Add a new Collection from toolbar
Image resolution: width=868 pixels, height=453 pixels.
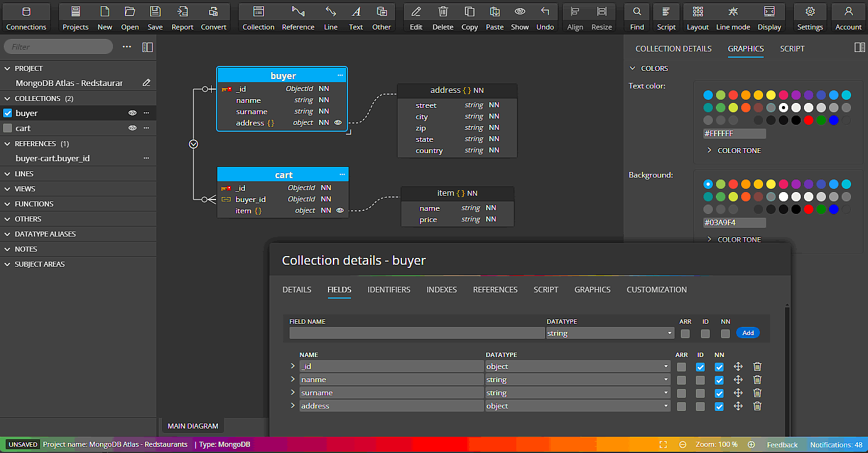(x=258, y=18)
